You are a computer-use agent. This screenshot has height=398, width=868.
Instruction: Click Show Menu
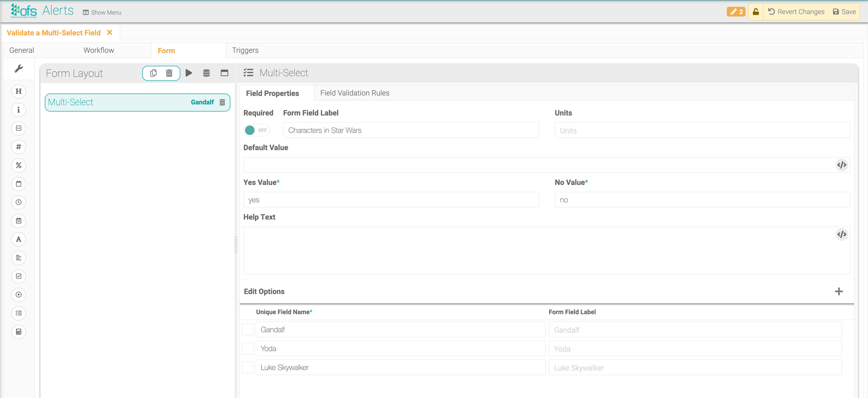click(x=102, y=12)
